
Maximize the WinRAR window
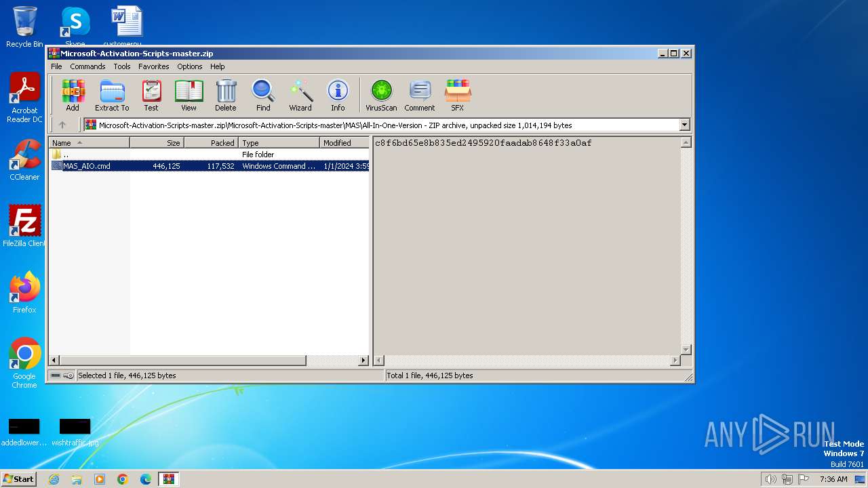tap(673, 53)
